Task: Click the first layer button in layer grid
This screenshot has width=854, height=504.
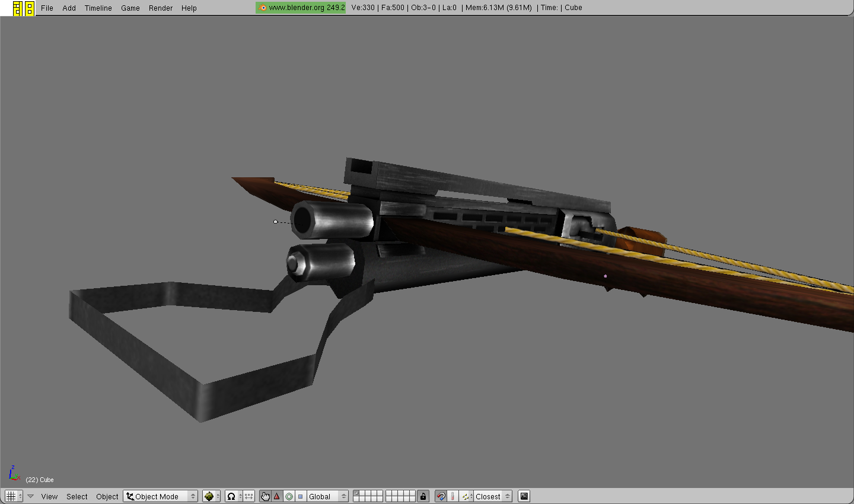Action: tap(356, 493)
